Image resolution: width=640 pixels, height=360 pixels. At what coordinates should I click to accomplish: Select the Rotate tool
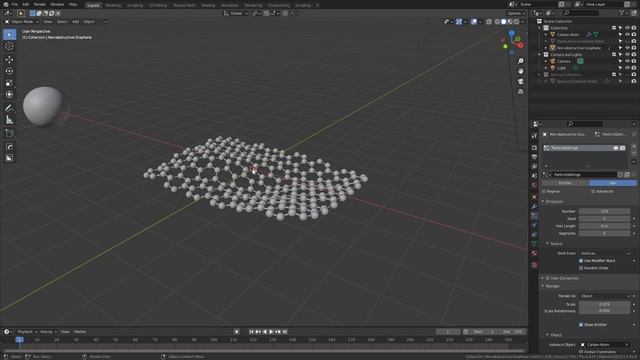[9, 71]
